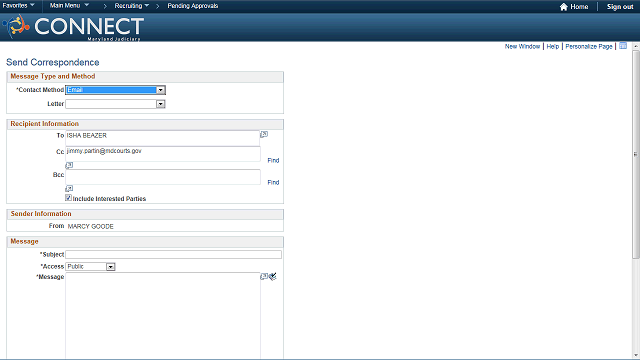Click the vertical page scrollbar thumb
The image size is (640, 360).
tap(636, 154)
